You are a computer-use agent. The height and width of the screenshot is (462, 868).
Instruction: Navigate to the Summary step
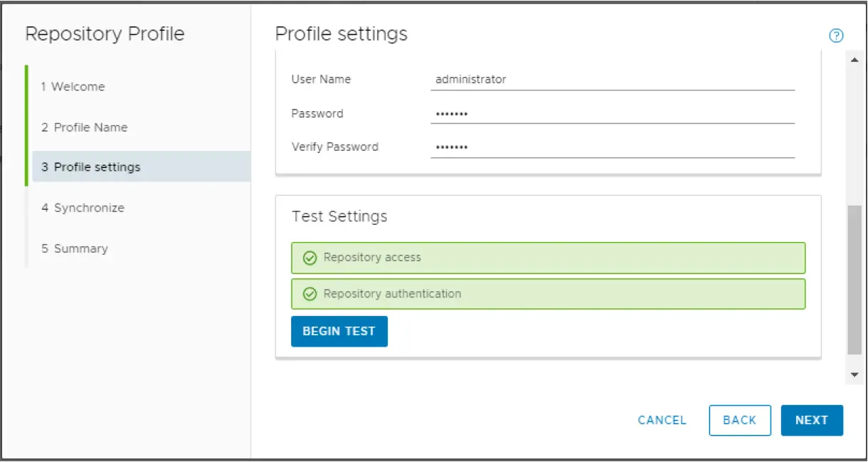tap(75, 248)
